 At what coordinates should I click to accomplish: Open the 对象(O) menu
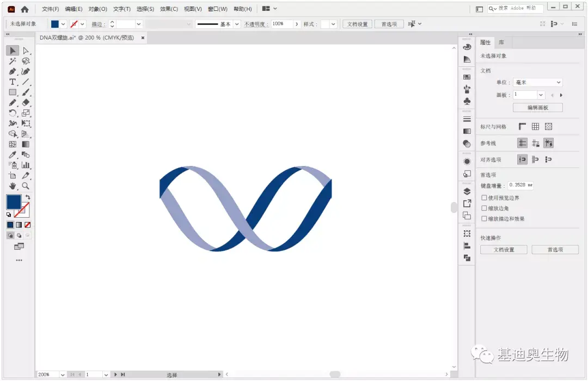pos(97,9)
